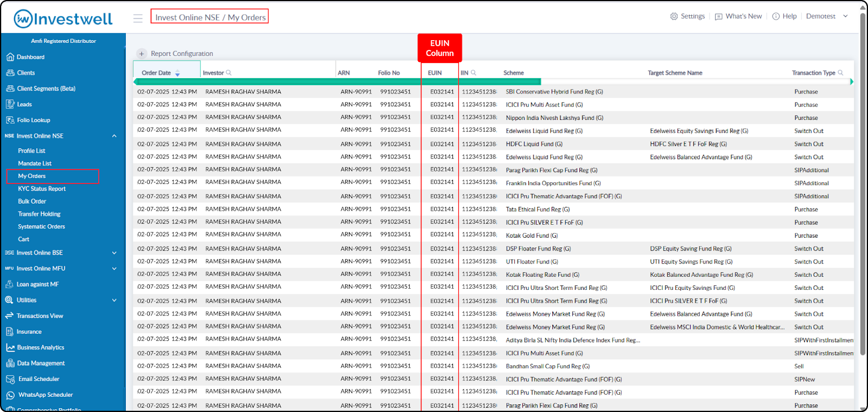Click the ARN column header
The height and width of the screenshot is (412, 868).
(343, 73)
